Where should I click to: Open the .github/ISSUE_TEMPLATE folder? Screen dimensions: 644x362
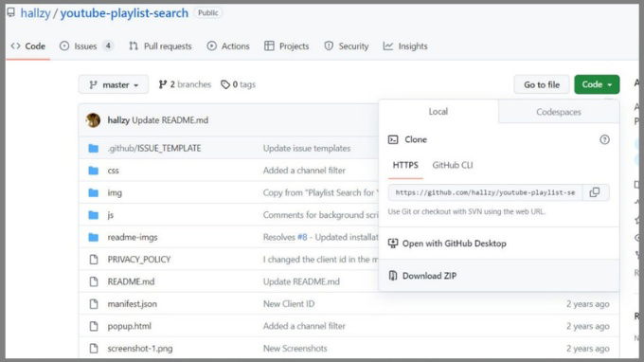point(154,148)
